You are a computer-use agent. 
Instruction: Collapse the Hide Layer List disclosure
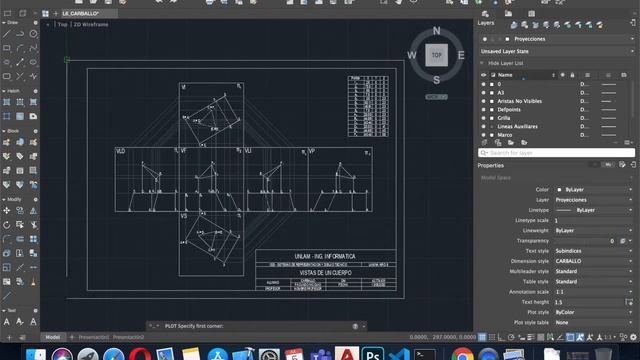pos(482,63)
